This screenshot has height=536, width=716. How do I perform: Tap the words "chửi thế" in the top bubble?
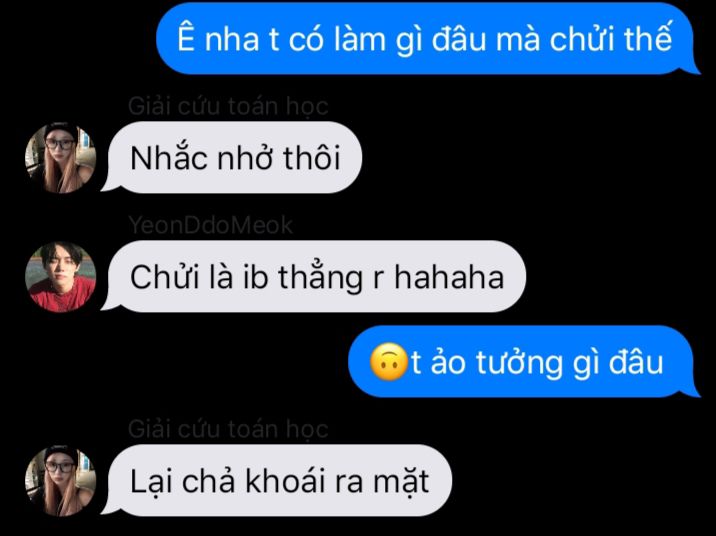click(611, 38)
